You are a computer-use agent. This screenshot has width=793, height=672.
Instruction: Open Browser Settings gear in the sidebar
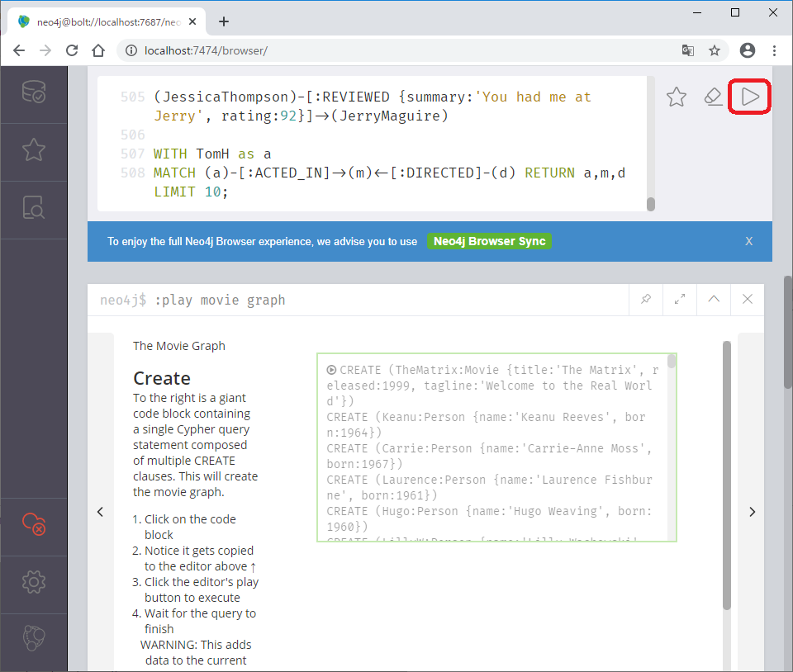(34, 582)
